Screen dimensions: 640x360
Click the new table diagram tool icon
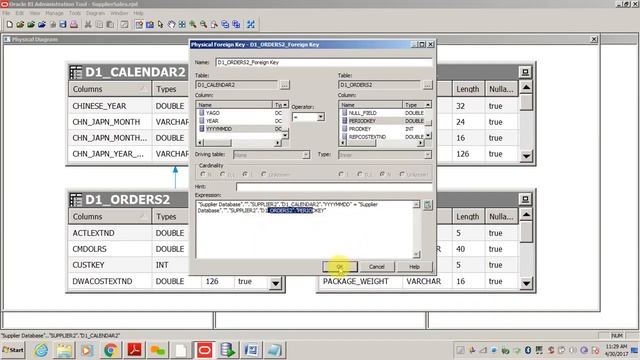coord(139,24)
